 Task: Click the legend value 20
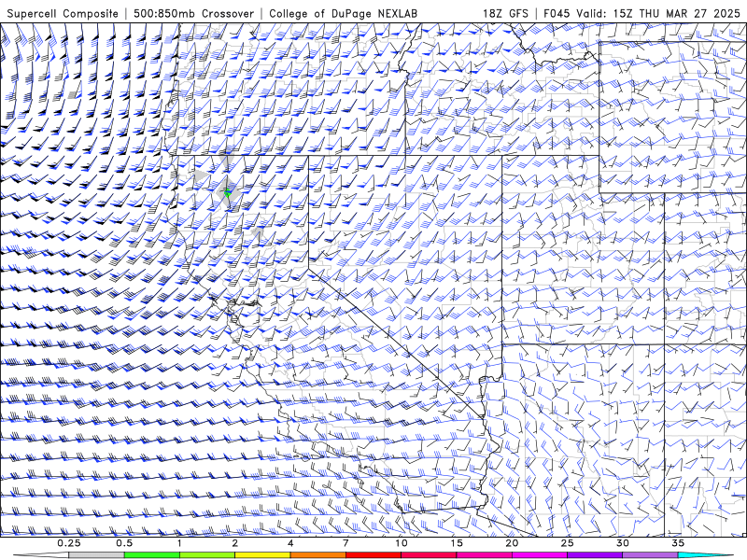tap(512, 543)
